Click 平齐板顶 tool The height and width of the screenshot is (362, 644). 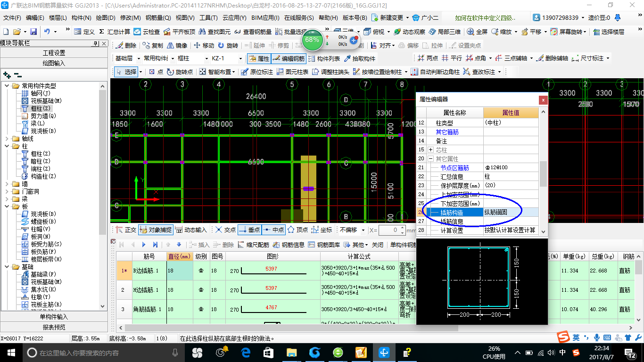(x=179, y=32)
